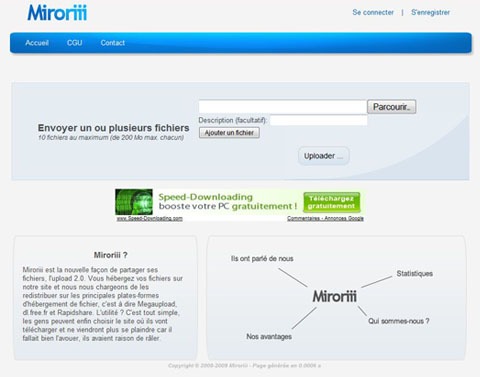Click the Téléchargez gratuitement green button
This screenshot has width=480, height=377.
[x=332, y=202]
